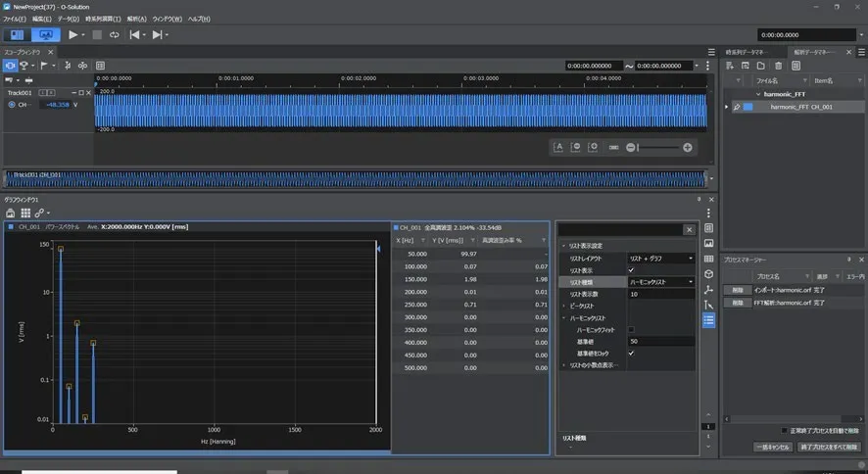
Task: Click the delete trash icon in data manager
Action: coord(778,66)
